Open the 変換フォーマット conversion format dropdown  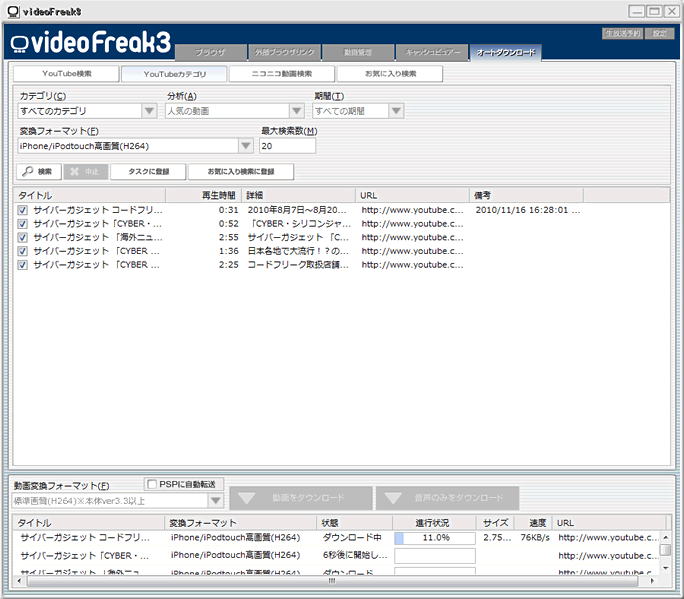[245, 146]
